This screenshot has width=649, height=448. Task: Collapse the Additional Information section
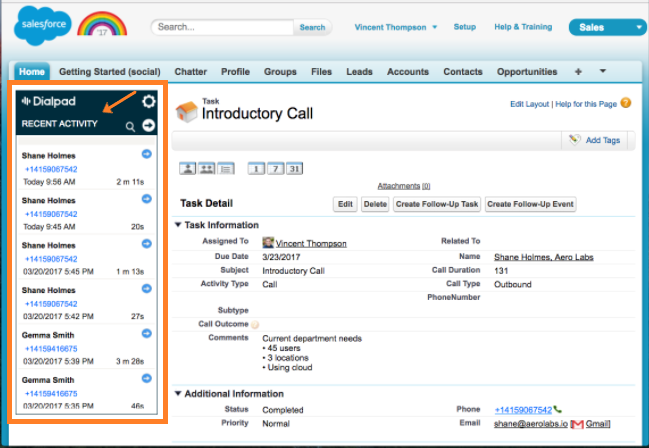click(178, 393)
